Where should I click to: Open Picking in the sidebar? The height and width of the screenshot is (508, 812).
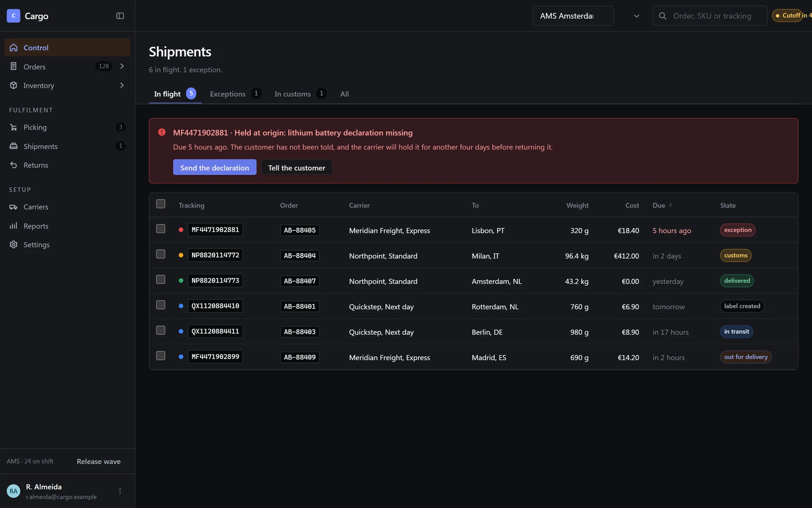[67, 127]
